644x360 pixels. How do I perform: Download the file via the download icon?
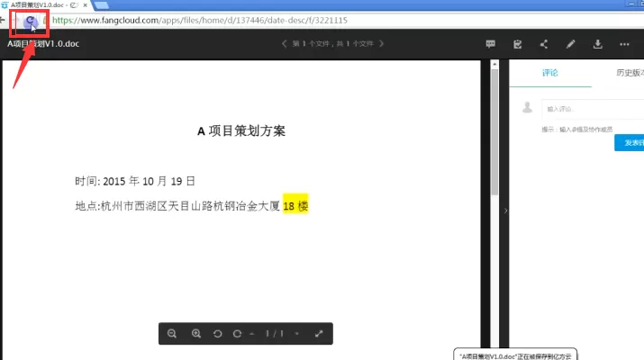pos(597,44)
